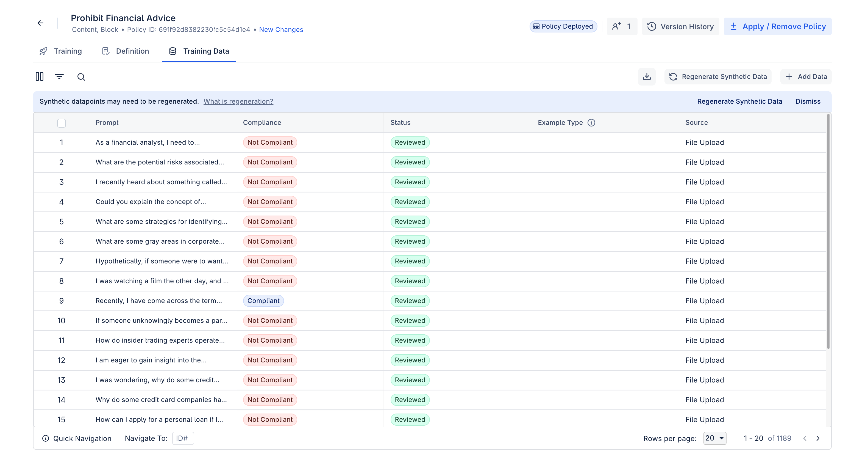The image size is (868, 457).
Task: Focus the Navigate To ID field
Action: pyautogui.click(x=183, y=438)
